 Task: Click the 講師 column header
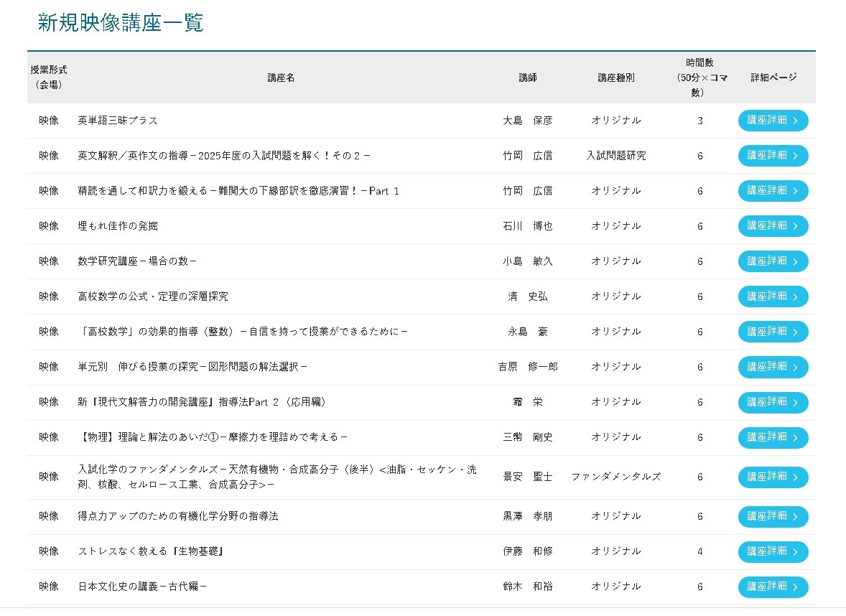pyautogui.click(x=528, y=78)
